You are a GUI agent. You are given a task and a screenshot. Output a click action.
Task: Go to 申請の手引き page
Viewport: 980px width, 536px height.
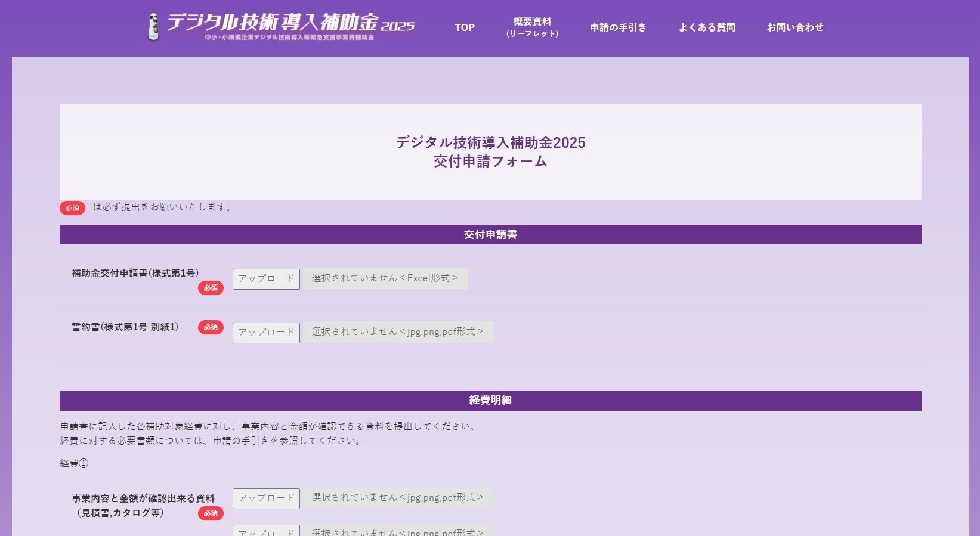pos(619,27)
